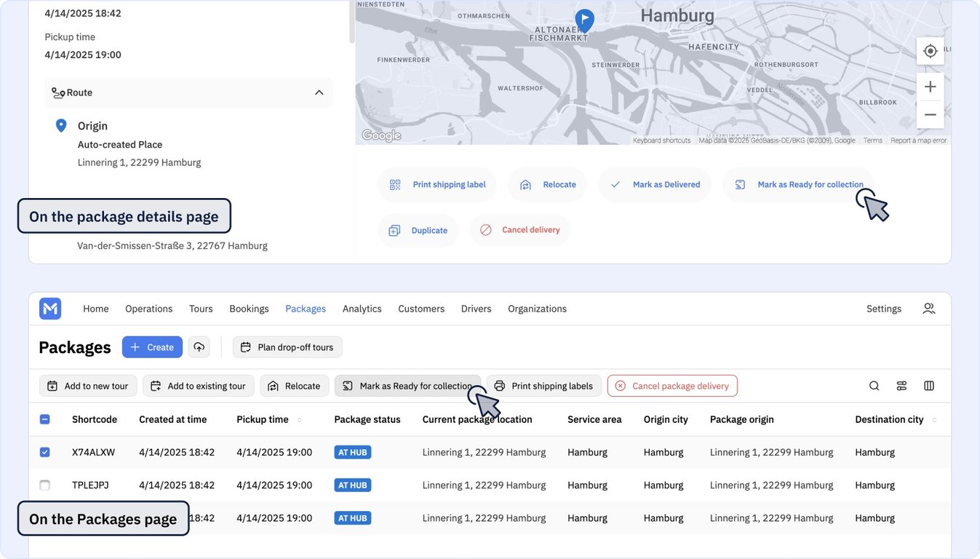Open the Packages tab in navigation
Screen dimensions: 980x559
click(x=306, y=309)
